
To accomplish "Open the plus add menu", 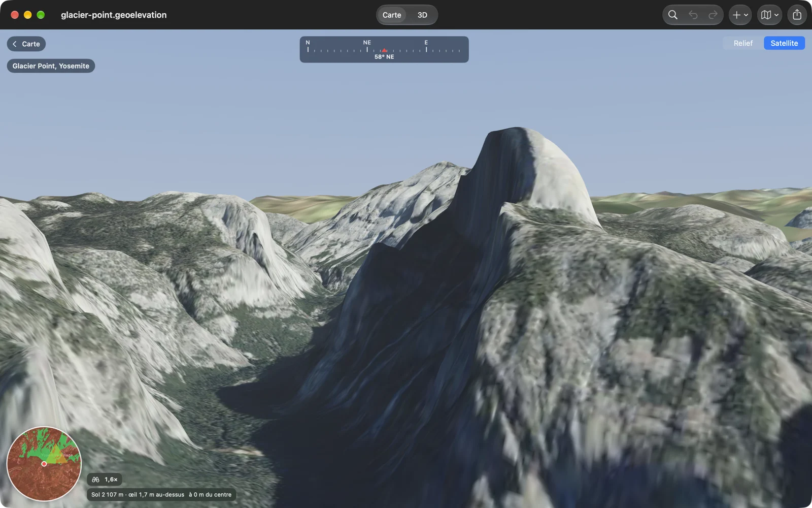I will click(740, 15).
